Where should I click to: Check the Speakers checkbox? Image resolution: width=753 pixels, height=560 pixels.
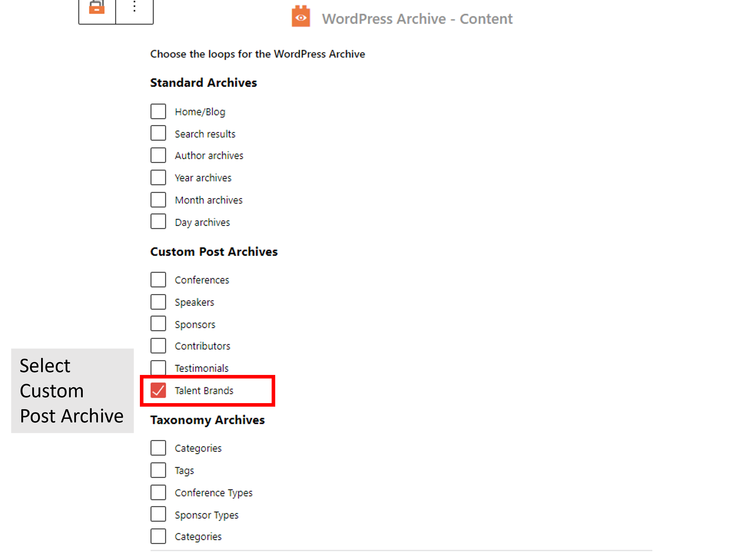(x=158, y=302)
